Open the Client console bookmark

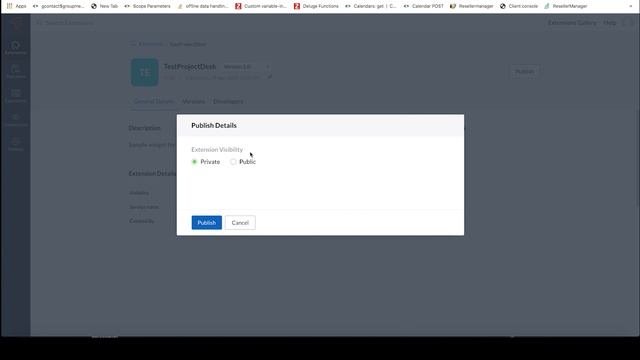519,6
